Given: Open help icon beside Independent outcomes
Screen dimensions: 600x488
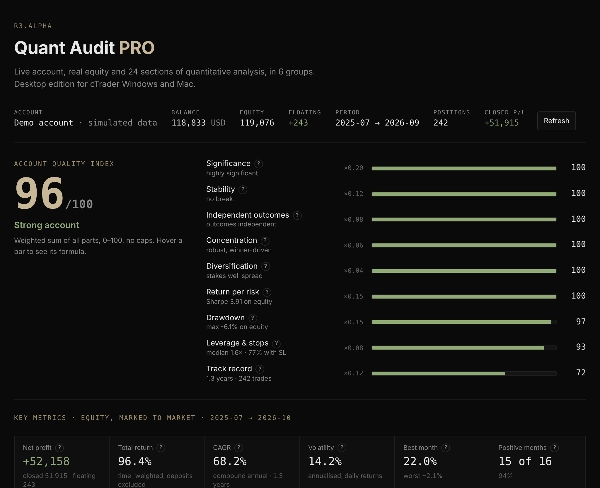Looking at the screenshot, I should tap(297, 215).
